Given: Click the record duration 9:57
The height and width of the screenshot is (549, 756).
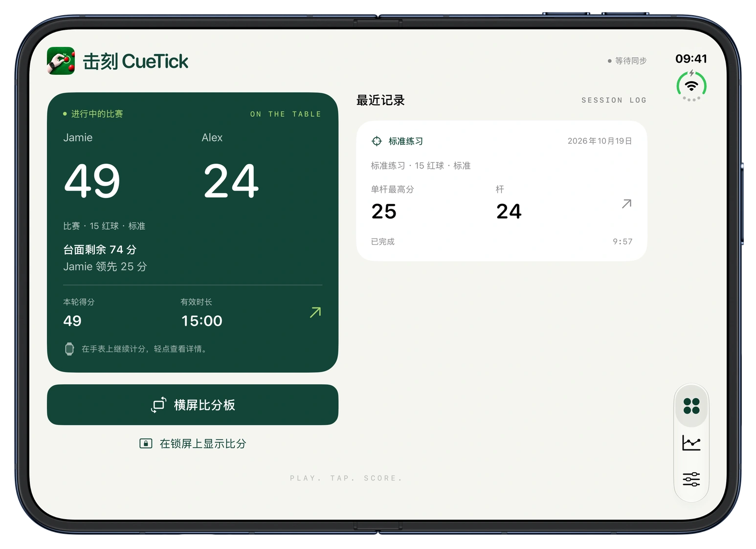Looking at the screenshot, I should click(x=623, y=242).
